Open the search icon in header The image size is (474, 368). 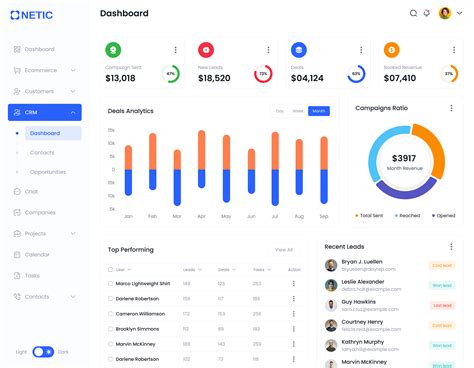click(413, 13)
